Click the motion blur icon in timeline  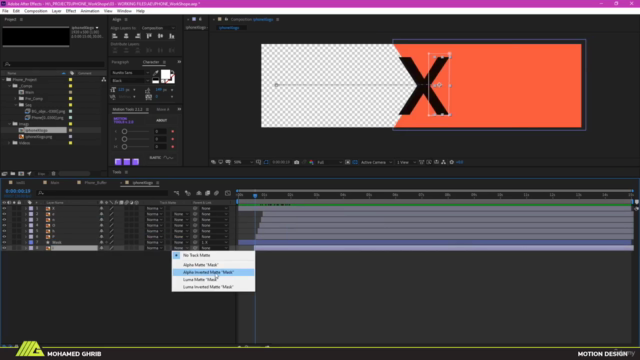tap(216, 193)
